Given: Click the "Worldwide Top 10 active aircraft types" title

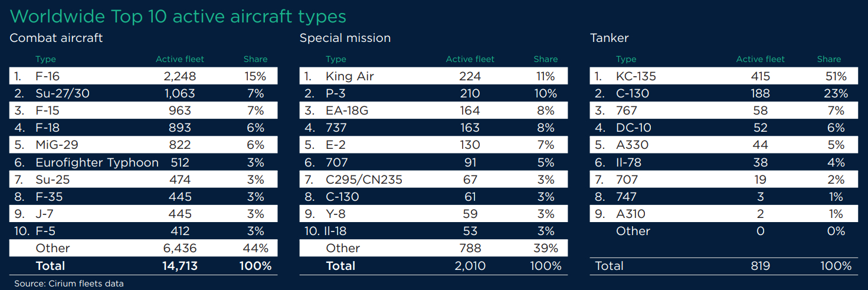Looking at the screenshot, I should coord(178,16).
